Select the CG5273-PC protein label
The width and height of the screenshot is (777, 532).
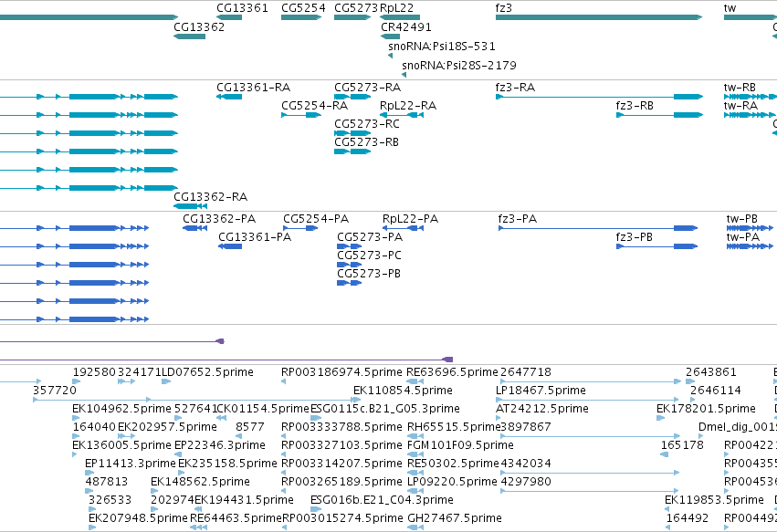[x=369, y=256]
